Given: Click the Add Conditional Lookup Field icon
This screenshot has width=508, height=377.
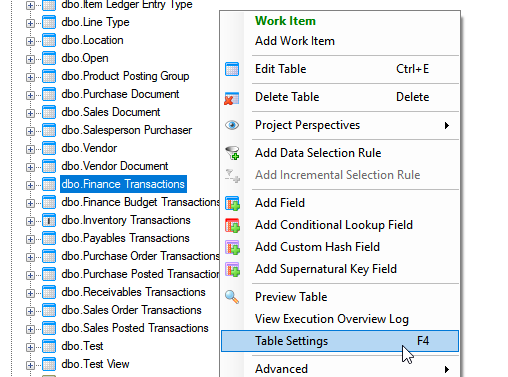Looking at the screenshot, I should coord(233,225).
